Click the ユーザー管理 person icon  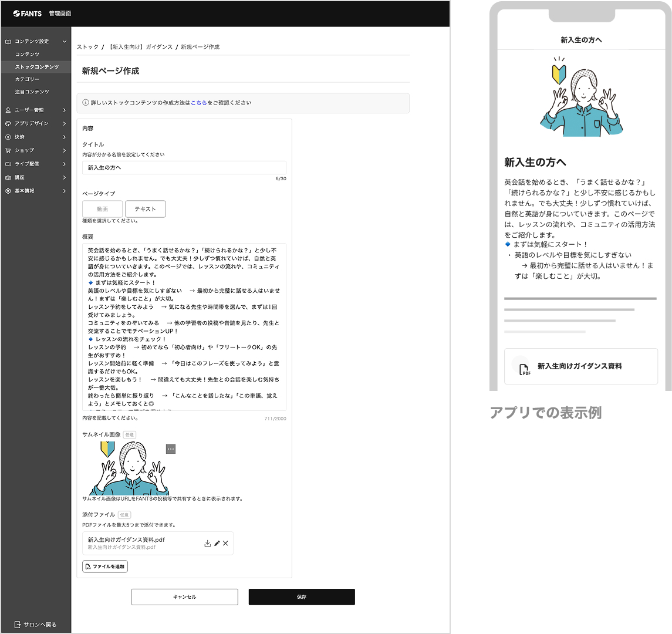point(8,110)
